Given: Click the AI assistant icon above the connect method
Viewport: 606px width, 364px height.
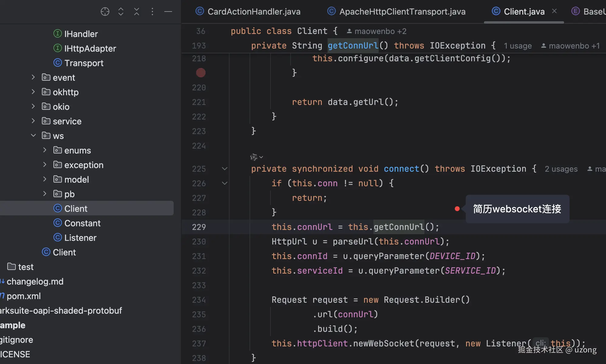Looking at the screenshot, I should (254, 157).
